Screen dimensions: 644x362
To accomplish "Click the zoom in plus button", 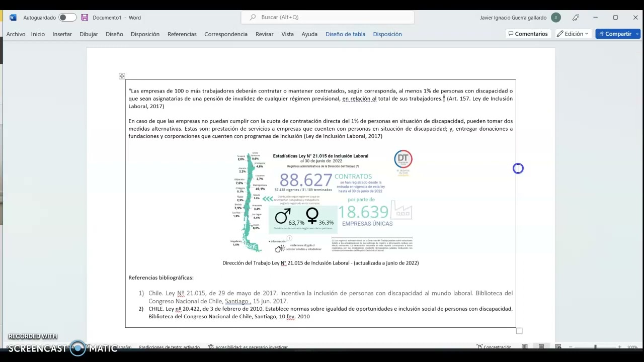I will (x=619, y=347).
